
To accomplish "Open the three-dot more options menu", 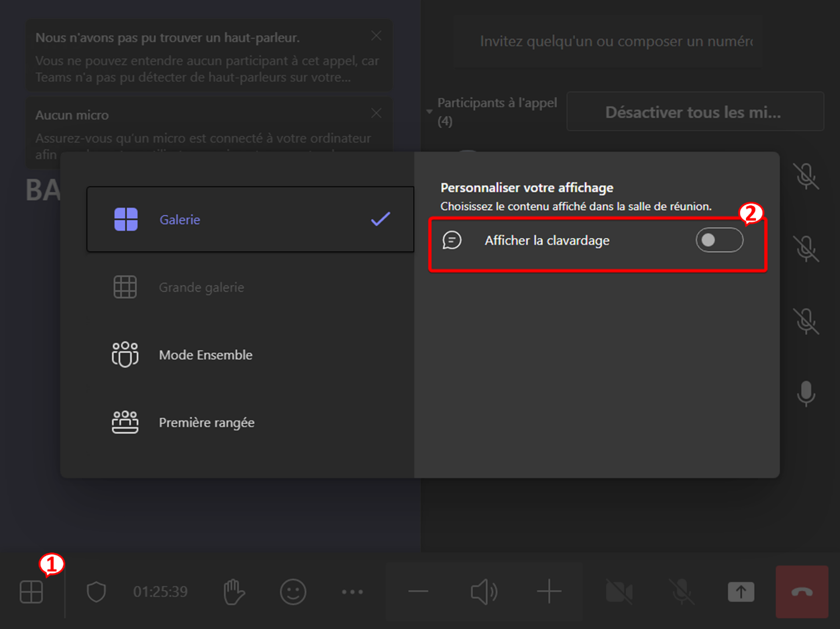I will (x=352, y=591).
